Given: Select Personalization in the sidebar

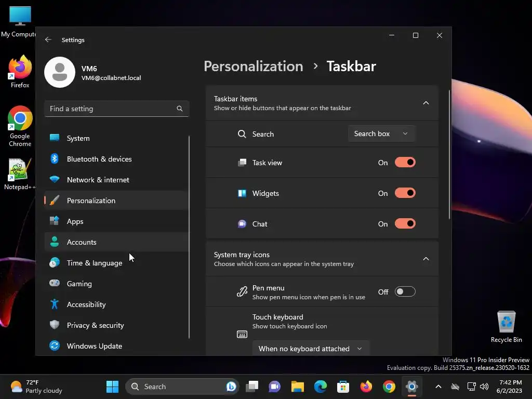Looking at the screenshot, I should click(116, 201).
